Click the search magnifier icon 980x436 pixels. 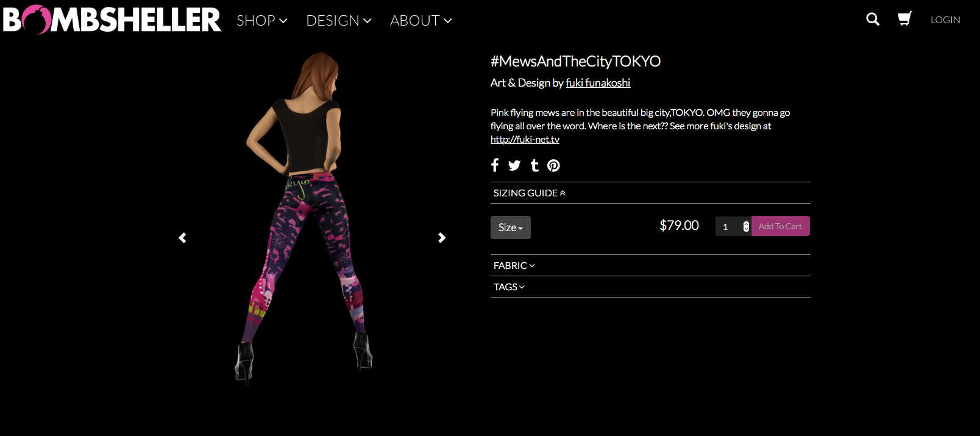pos(873,20)
